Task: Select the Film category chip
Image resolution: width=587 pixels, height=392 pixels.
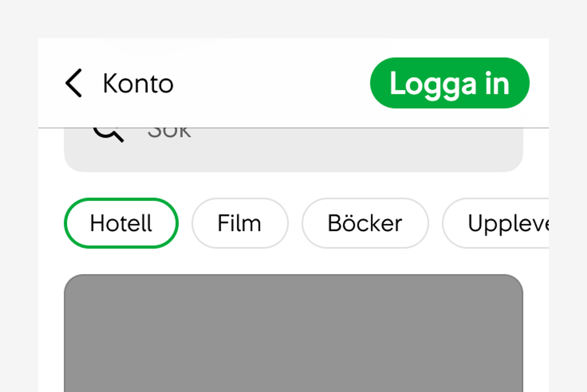Action: click(240, 223)
